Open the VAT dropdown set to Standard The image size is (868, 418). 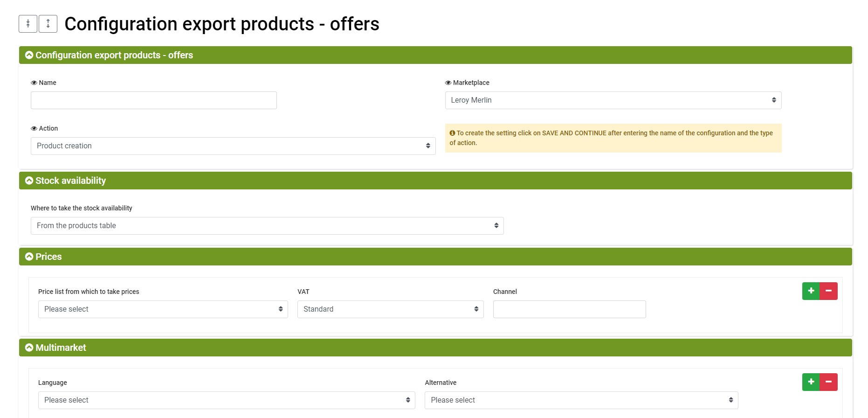[391, 309]
